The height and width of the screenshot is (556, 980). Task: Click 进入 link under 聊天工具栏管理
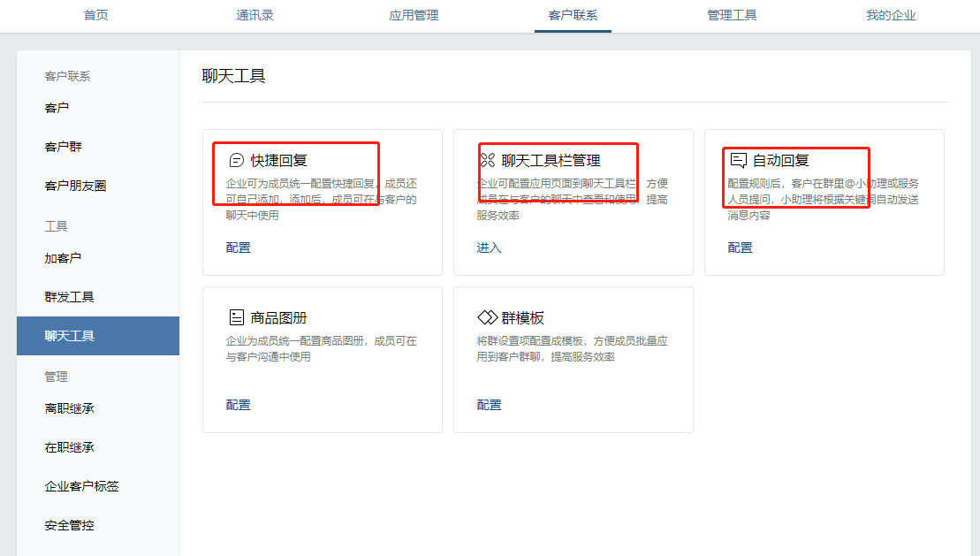click(489, 248)
